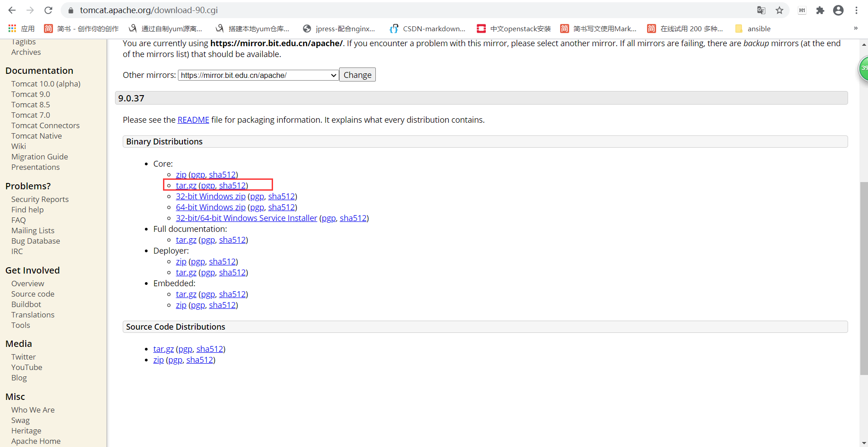Open the CSDN-markdown bookmark

tap(427, 29)
